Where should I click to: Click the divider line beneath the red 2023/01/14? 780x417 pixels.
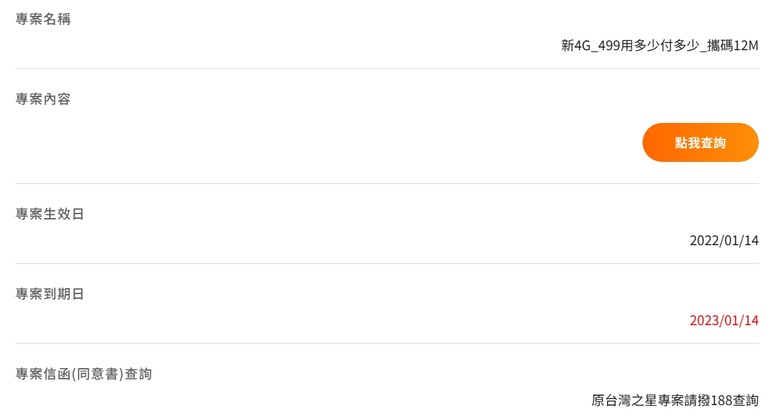pyautogui.click(x=387, y=343)
